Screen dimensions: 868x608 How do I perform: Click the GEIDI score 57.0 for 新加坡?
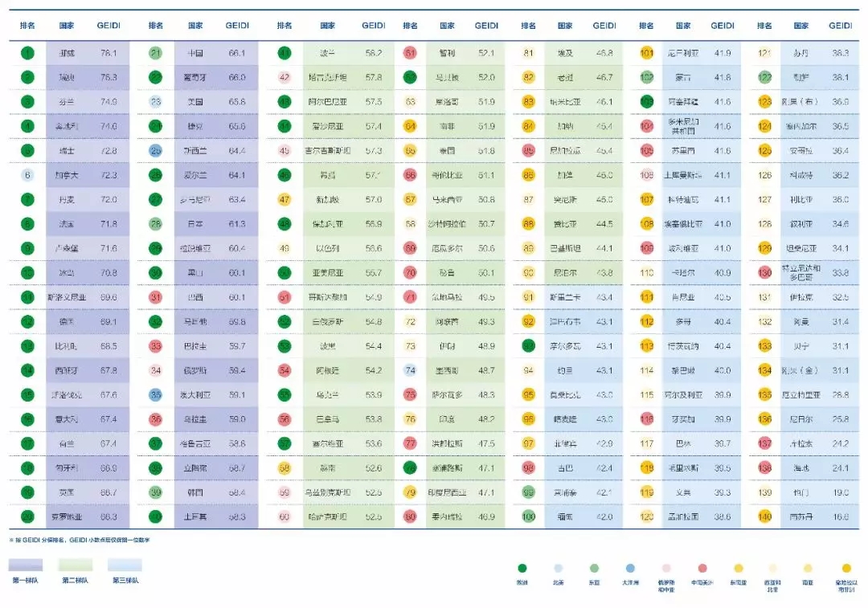(374, 199)
